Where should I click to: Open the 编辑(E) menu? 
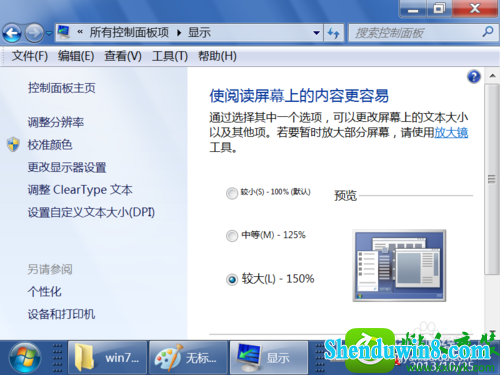[x=76, y=56]
